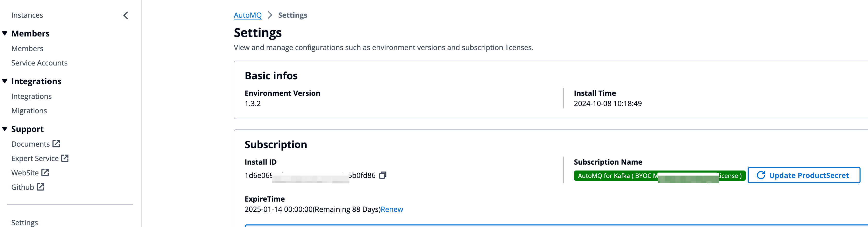Open the Members sidebar item
The width and height of the screenshot is (868, 227).
27,49
